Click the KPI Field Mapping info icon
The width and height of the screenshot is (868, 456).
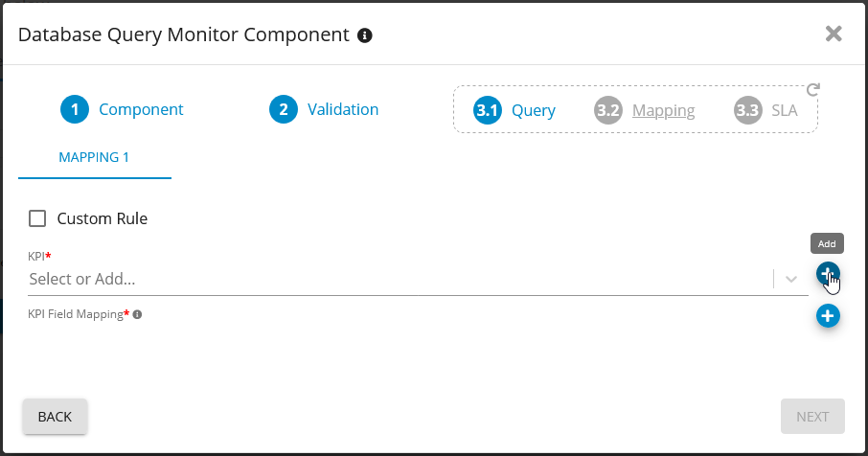(x=138, y=314)
